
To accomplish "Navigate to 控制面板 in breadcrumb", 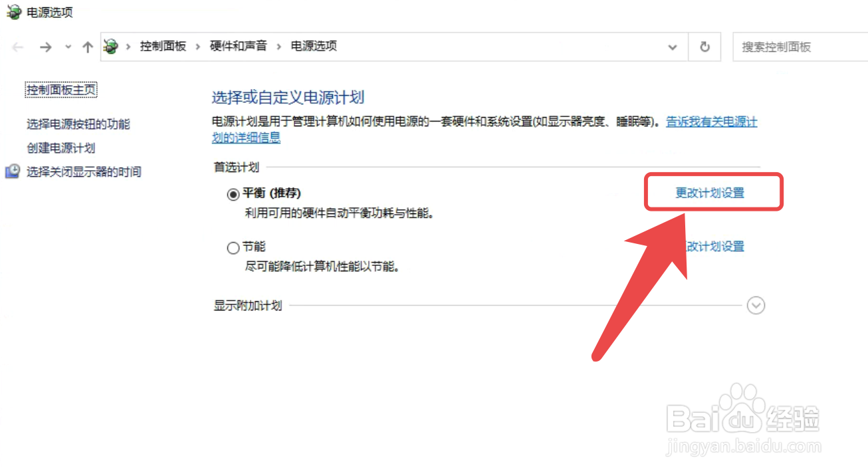I will click(163, 46).
